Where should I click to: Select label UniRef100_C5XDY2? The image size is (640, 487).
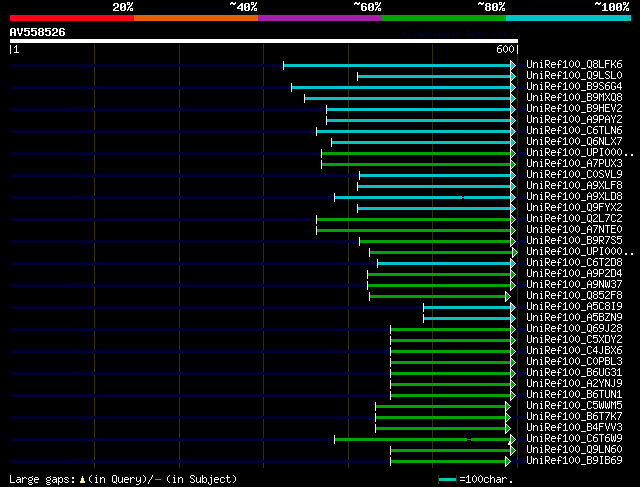click(x=574, y=340)
